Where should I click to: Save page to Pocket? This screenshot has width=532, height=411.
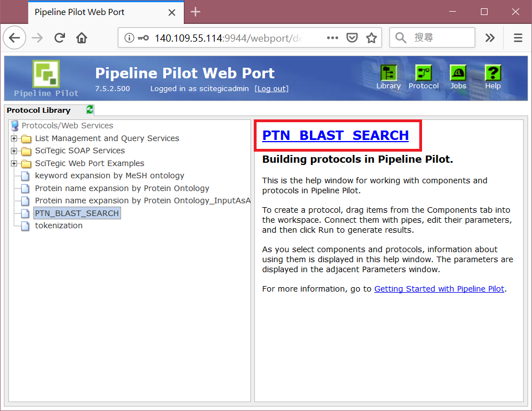352,38
